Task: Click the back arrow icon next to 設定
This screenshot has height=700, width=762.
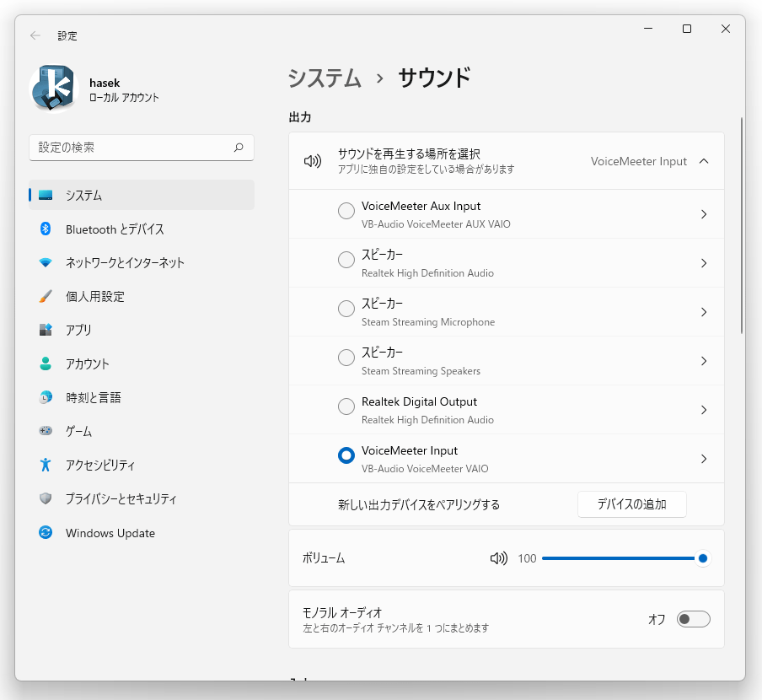Action: point(35,35)
